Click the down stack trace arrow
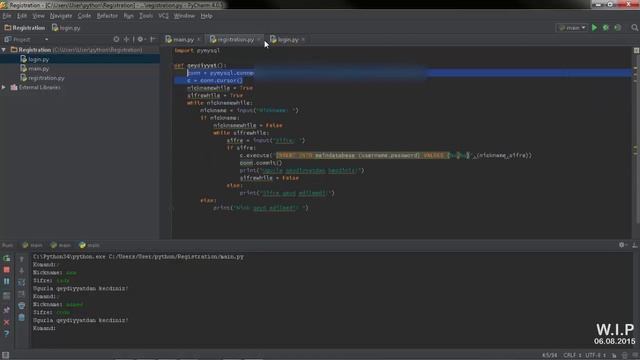Viewport: 640px width, 360px height. tap(22, 271)
